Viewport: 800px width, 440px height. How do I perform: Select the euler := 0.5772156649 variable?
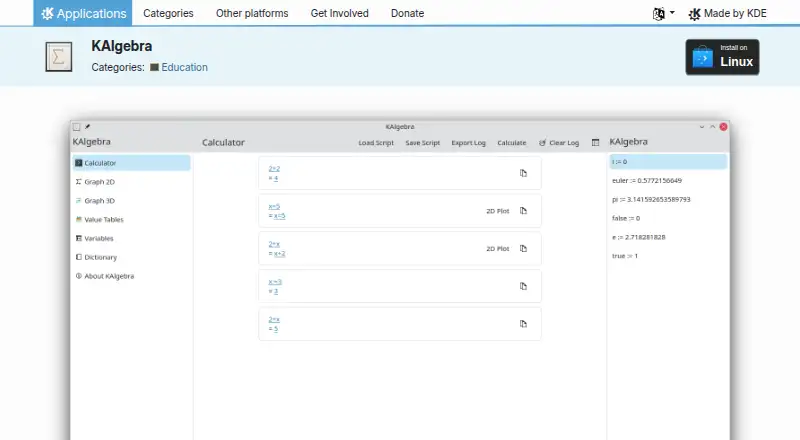(x=668, y=181)
